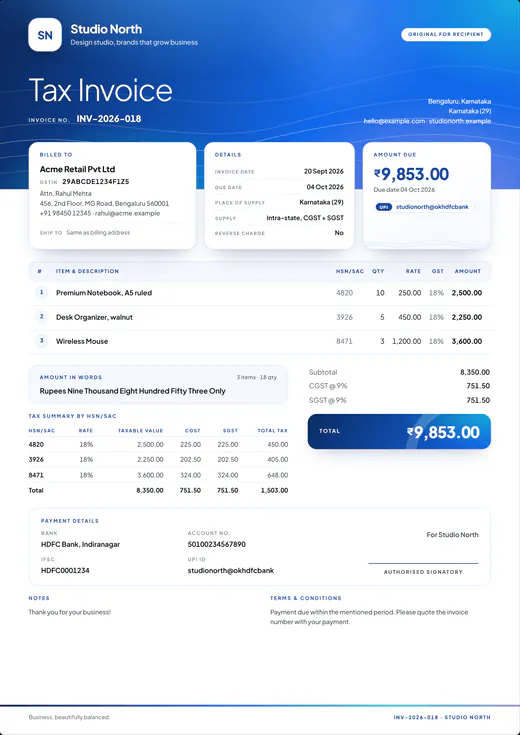Click row number 3 badge
Screen dimensions: 520x735
point(41,341)
